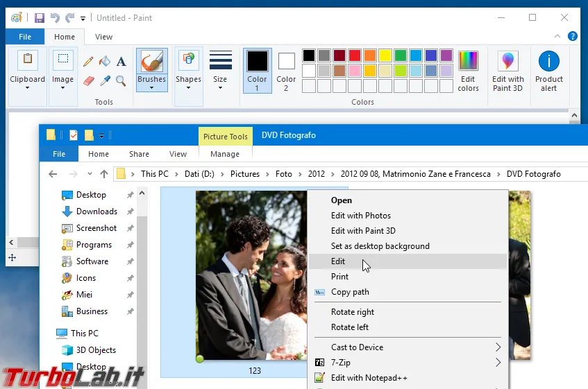The width and height of the screenshot is (588, 389).
Task: Collapse the Paint ribbon with chevron
Action: point(557,36)
